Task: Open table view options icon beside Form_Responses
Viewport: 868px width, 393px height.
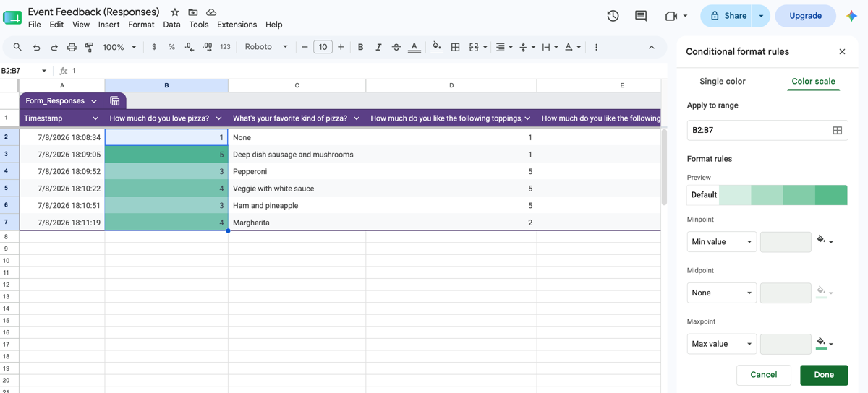Action: tap(114, 101)
